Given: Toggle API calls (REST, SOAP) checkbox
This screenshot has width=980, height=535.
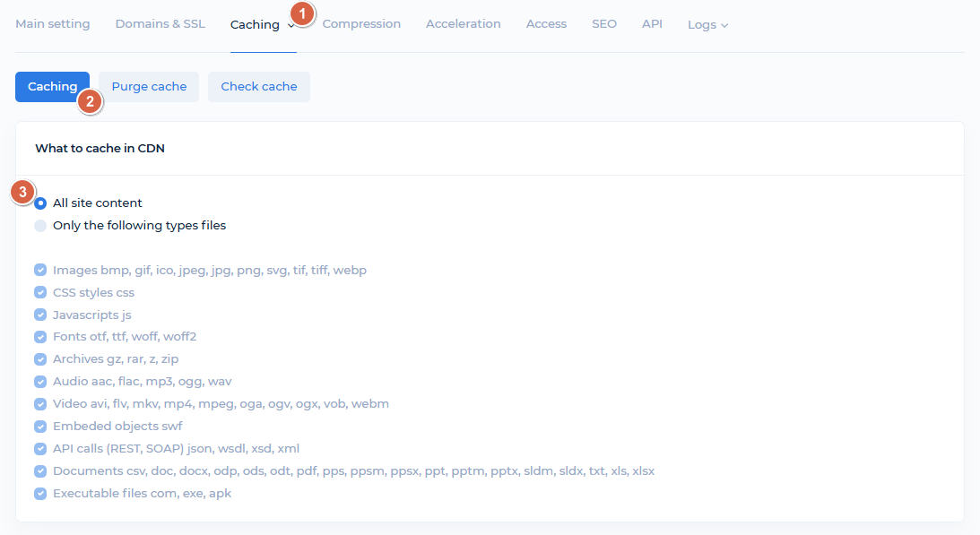Looking at the screenshot, I should (x=40, y=448).
